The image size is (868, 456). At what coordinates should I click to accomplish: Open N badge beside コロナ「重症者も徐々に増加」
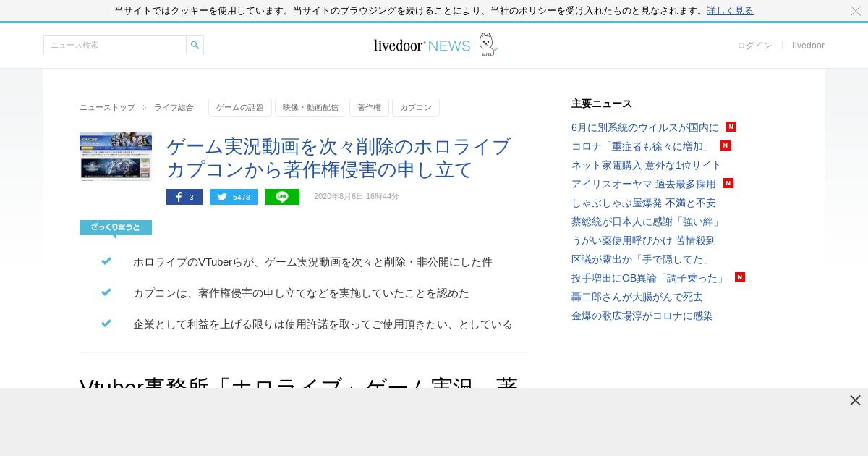(x=726, y=145)
